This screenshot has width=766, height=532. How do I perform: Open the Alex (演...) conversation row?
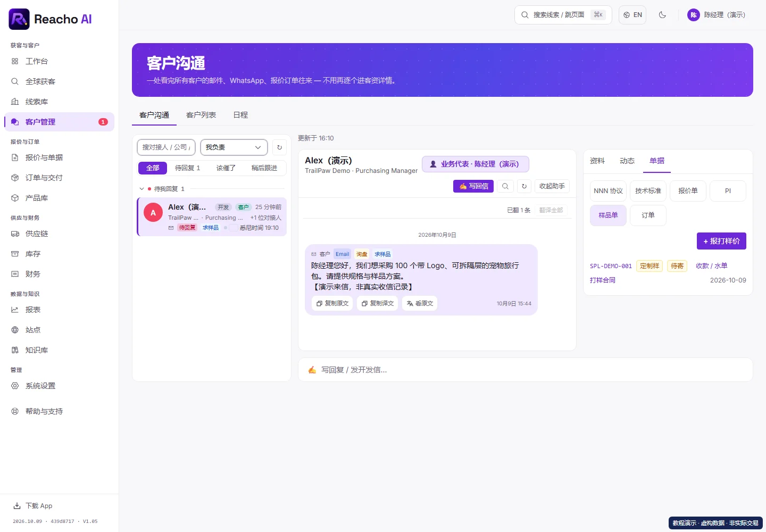pos(212,217)
